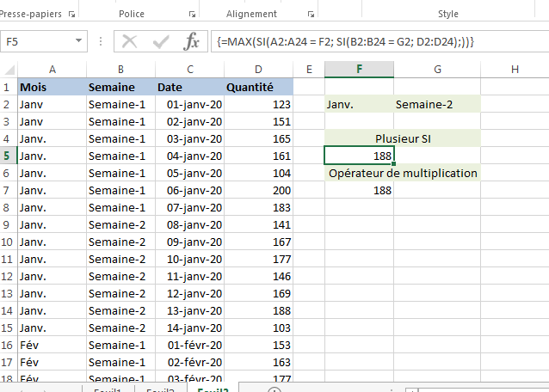Click inside the Name Box showing F5

coord(36,41)
